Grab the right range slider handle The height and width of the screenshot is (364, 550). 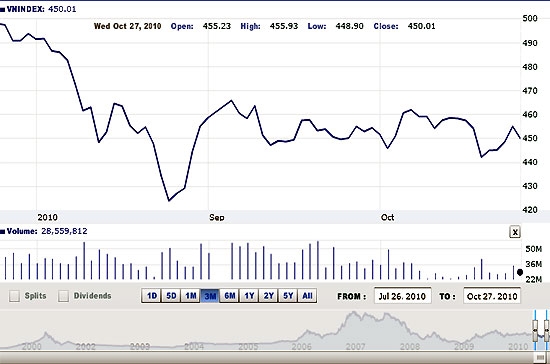click(546, 330)
